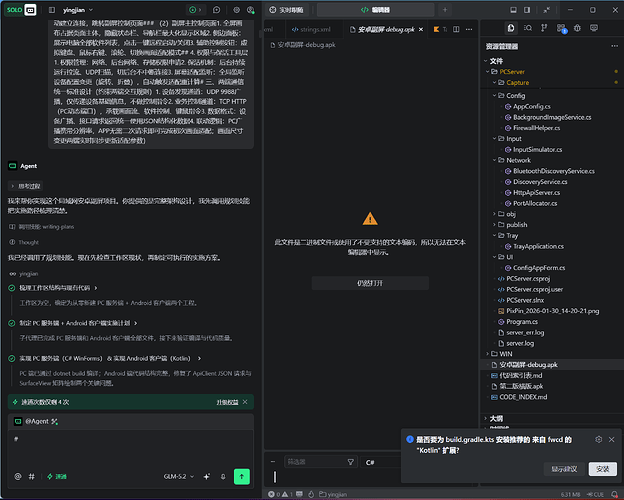Viewport: 624px width, 500px height.
Task: Expand the WIN folder in file tree
Action: coord(506,354)
